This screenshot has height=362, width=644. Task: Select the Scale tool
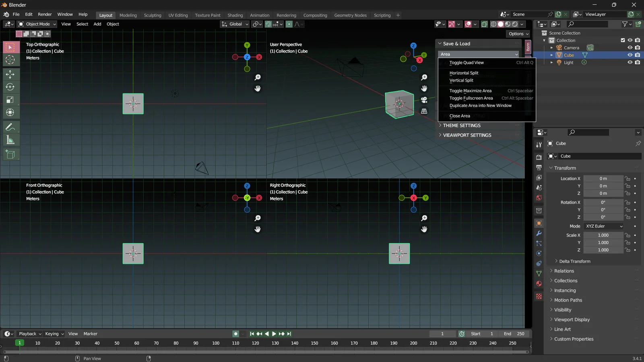tap(10, 100)
